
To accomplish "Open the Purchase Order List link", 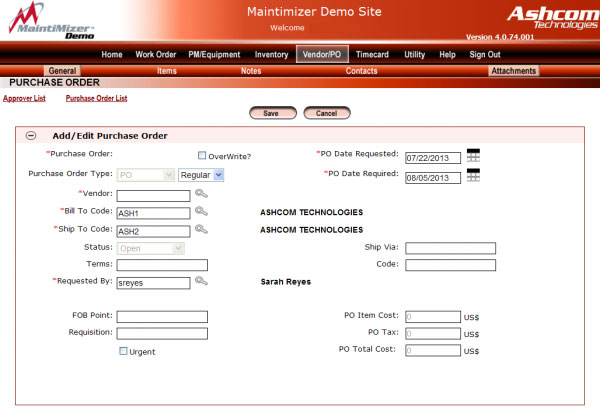I will (x=96, y=98).
